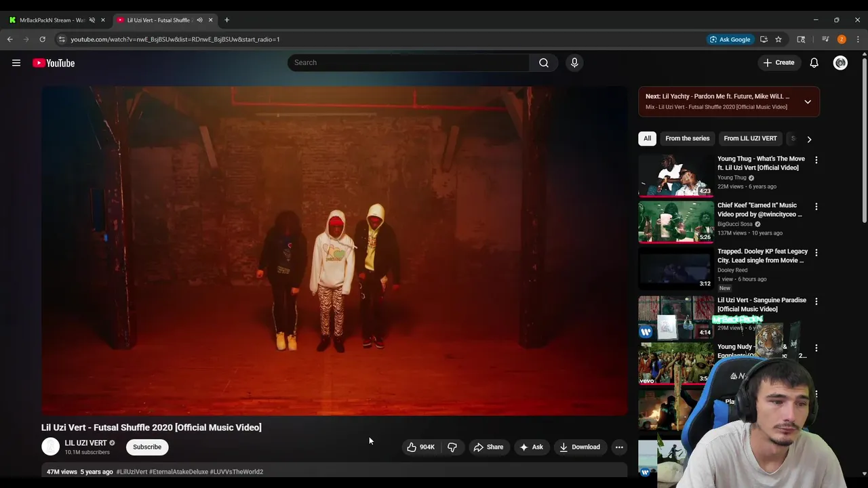This screenshot has width=868, height=488.
Task: Go to YouTube home via logo
Action: pos(54,63)
